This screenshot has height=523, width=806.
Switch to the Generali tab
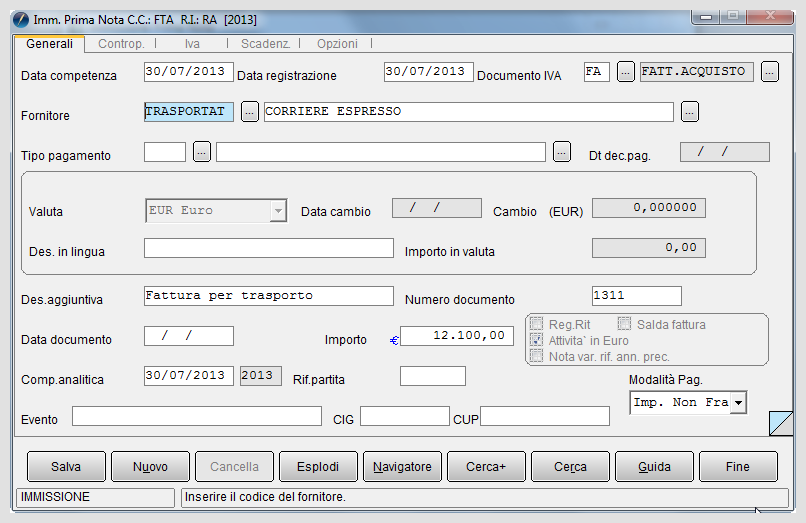(x=49, y=44)
